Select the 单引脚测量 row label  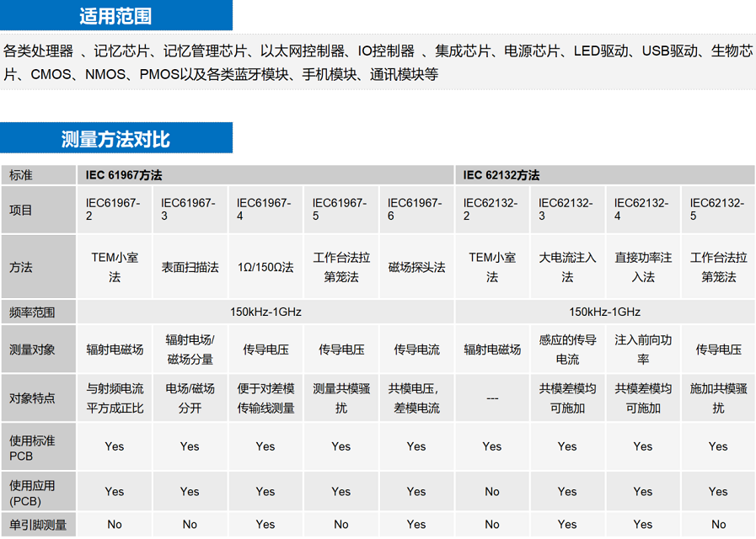[39, 525]
